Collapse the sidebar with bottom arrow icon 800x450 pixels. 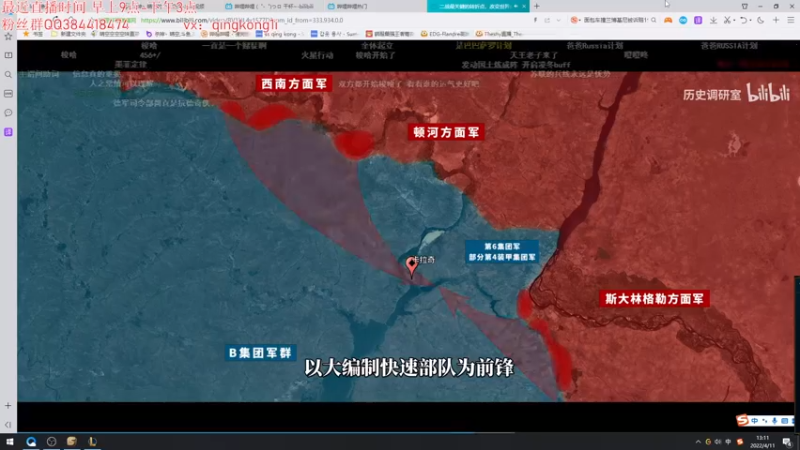(x=8, y=424)
